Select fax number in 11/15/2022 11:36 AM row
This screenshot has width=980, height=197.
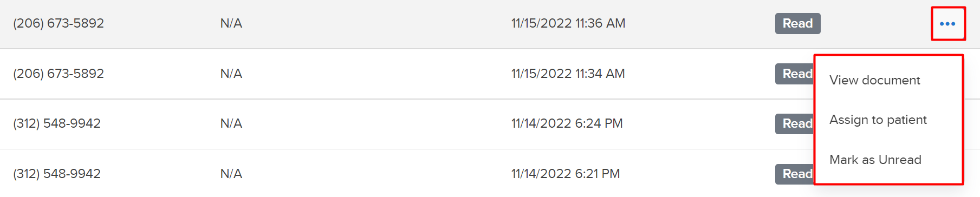[59, 23]
